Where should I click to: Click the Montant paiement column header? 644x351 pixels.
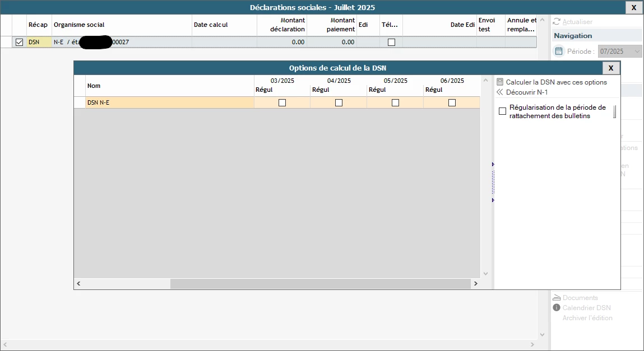(x=332, y=25)
